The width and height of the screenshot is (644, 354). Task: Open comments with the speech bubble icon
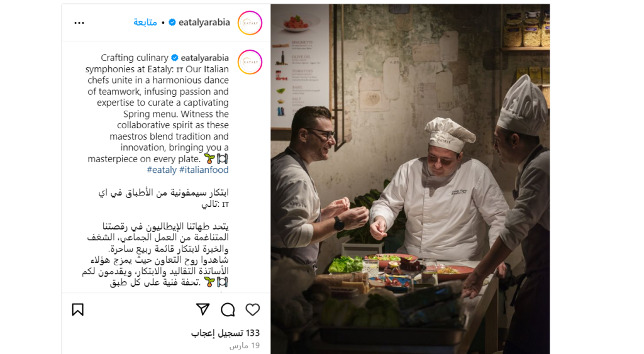(x=228, y=309)
